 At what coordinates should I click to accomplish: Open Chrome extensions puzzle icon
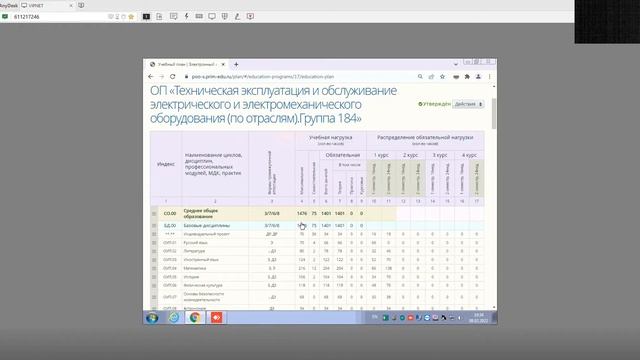(x=467, y=76)
